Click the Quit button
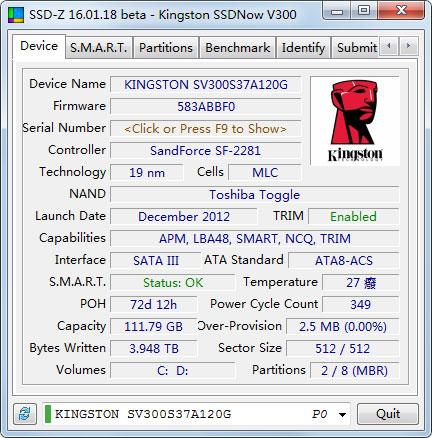 click(x=388, y=414)
